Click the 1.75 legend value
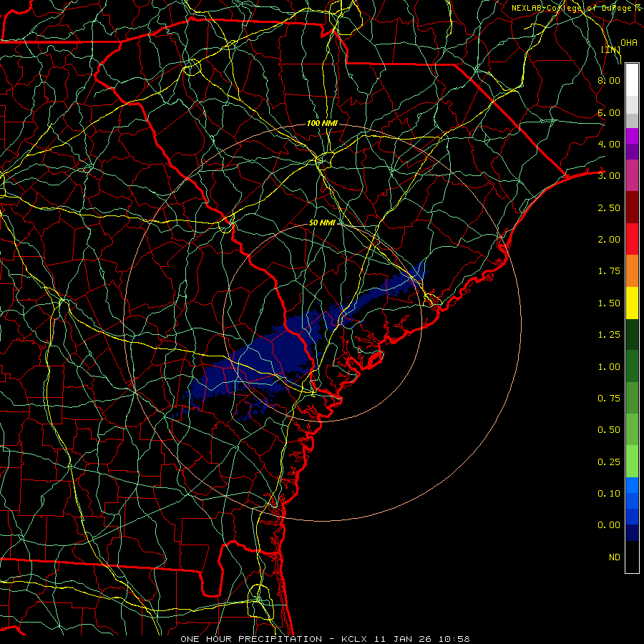The height and width of the screenshot is (644, 644). [x=609, y=271]
